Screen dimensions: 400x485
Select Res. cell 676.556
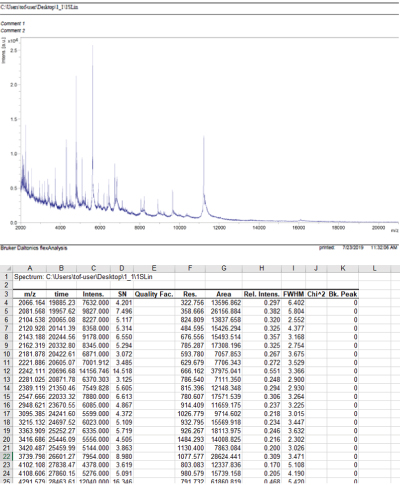(x=190, y=337)
